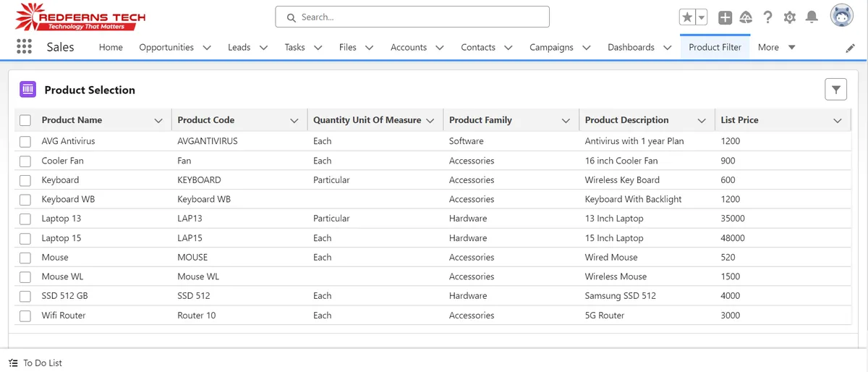Click into the Search field

(x=412, y=17)
